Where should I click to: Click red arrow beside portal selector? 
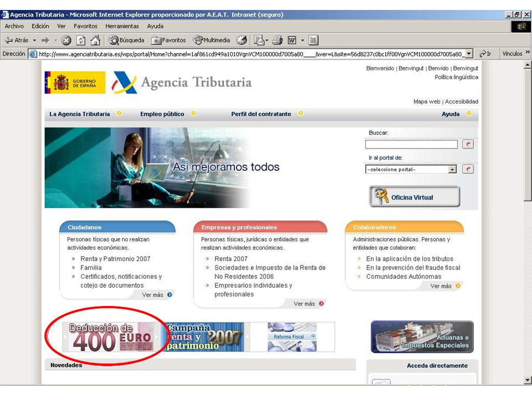click(x=468, y=169)
